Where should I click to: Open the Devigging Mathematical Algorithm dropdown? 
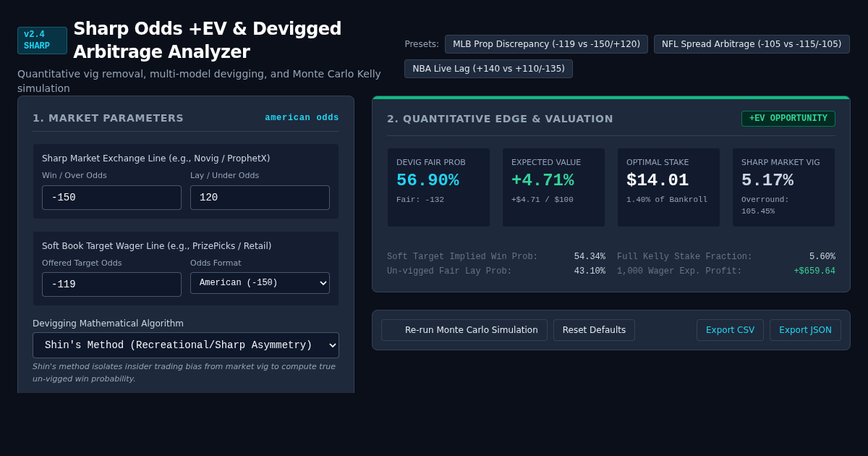pyautogui.click(x=186, y=345)
